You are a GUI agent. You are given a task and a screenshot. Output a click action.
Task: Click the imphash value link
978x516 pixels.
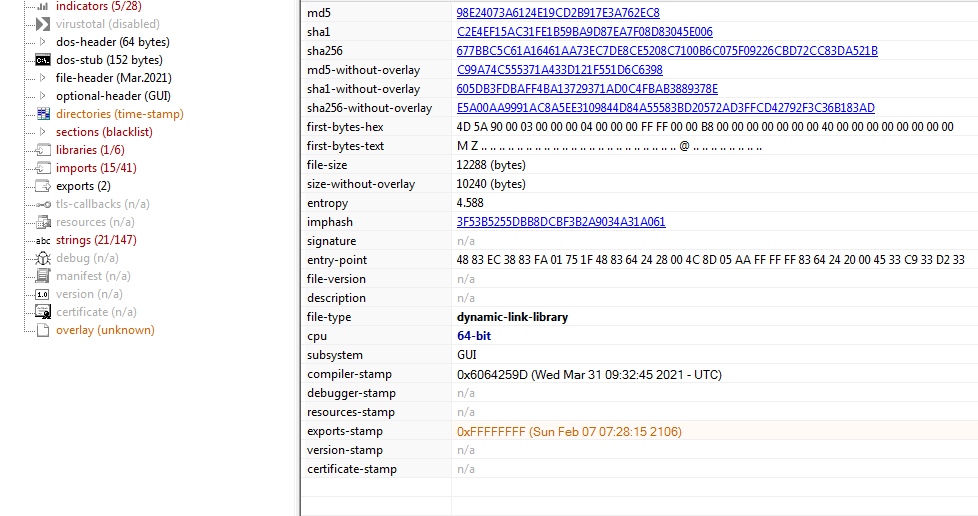(560, 222)
